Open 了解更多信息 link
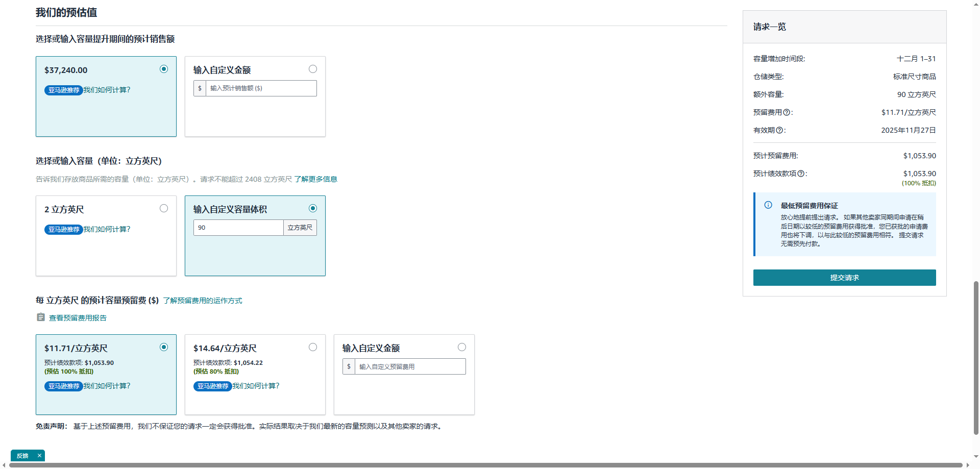Viewport: 980px width, 469px height. [315, 179]
